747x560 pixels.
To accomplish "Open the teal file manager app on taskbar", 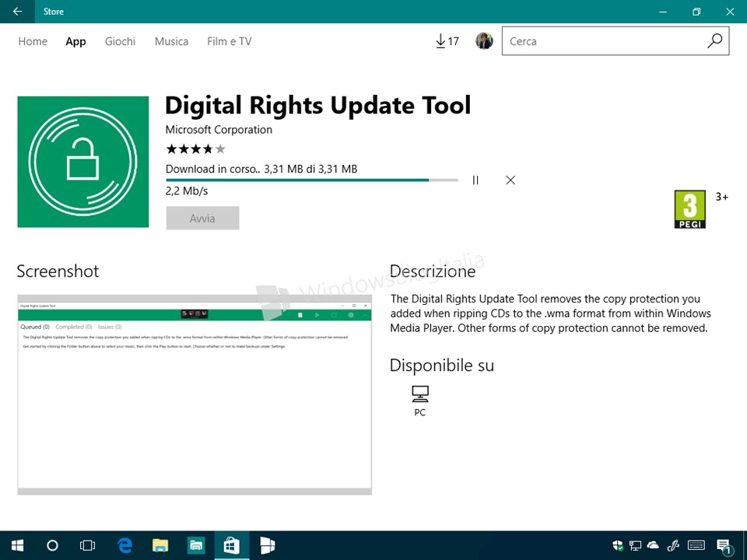I will point(196,545).
